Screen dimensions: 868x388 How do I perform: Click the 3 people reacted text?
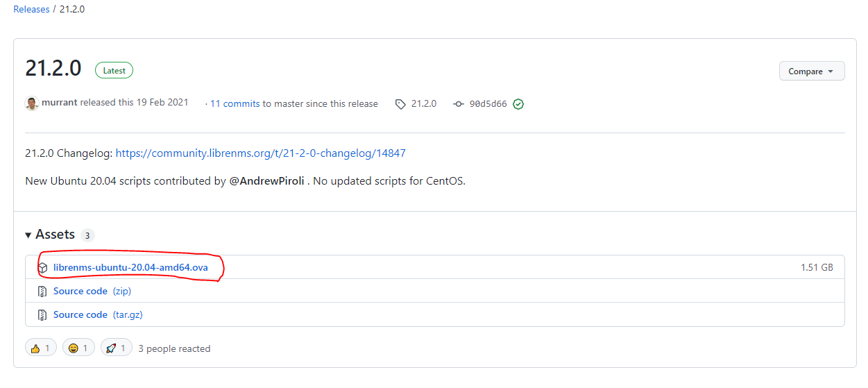pos(174,348)
